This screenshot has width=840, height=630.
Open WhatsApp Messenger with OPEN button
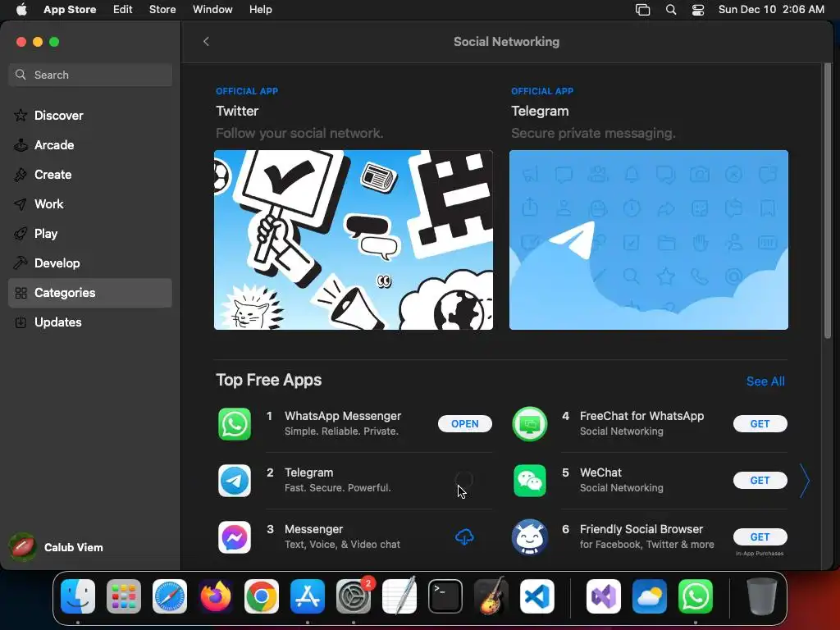[x=464, y=424]
